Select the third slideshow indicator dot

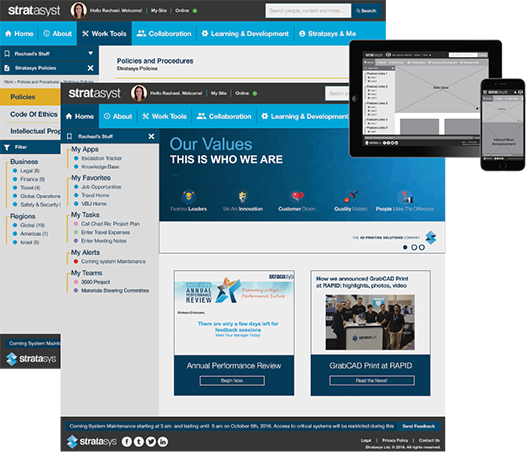pos(422,247)
